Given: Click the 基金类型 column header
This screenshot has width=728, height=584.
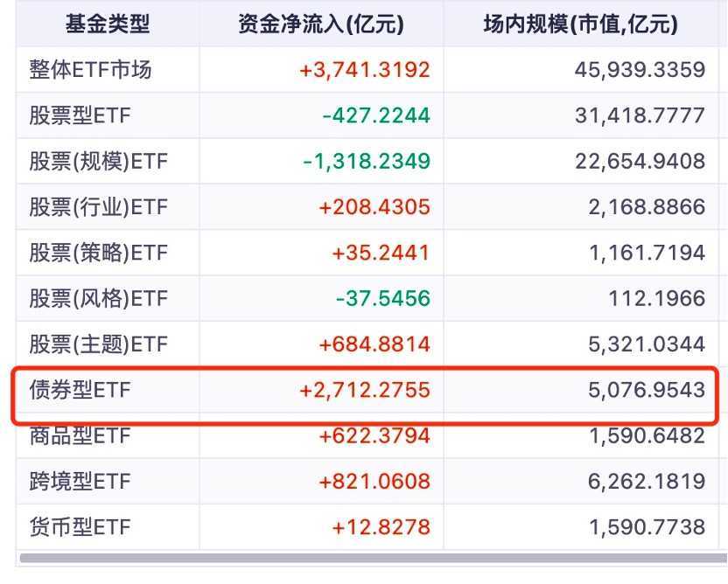Looking at the screenshot, I should coord(107,24).
